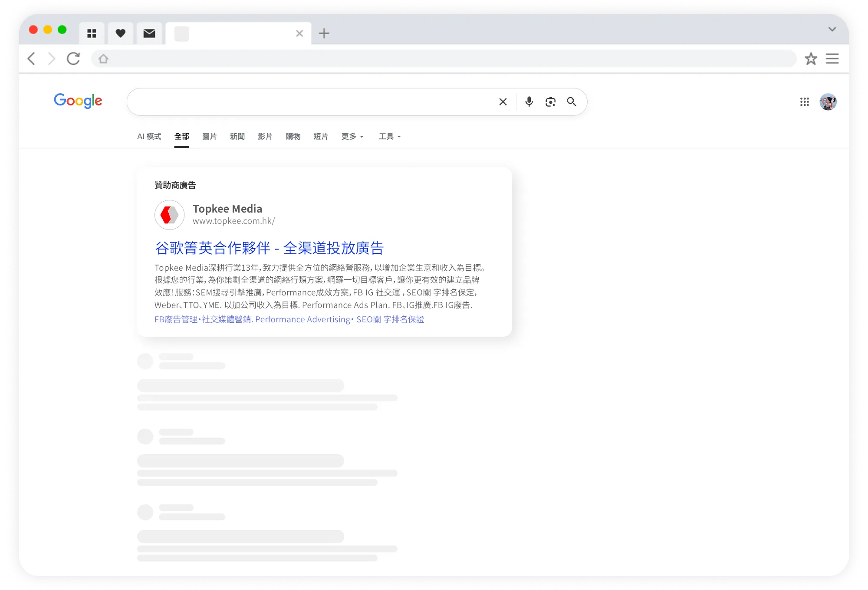This screenshot has height=590, width=868.
Task: Expand the 工具 dropdown
Action: coord(389,136)
